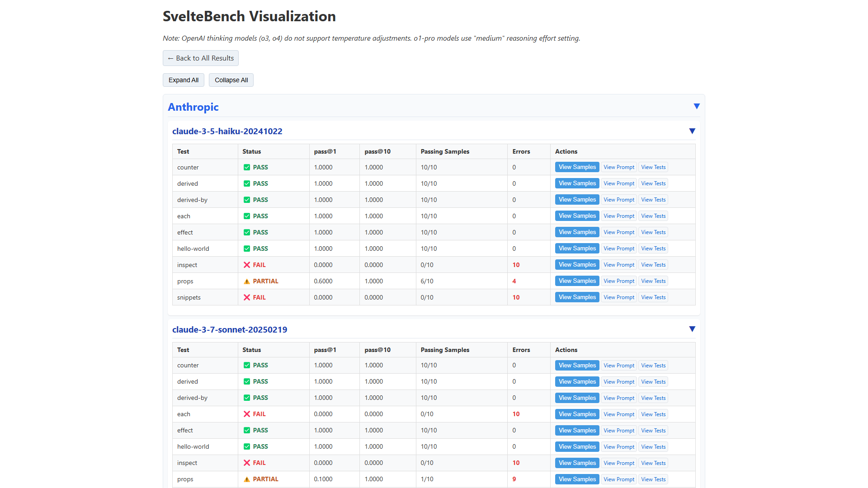Collapse claude-3-5-haiku-20241022 section arrow

(692, 131)
